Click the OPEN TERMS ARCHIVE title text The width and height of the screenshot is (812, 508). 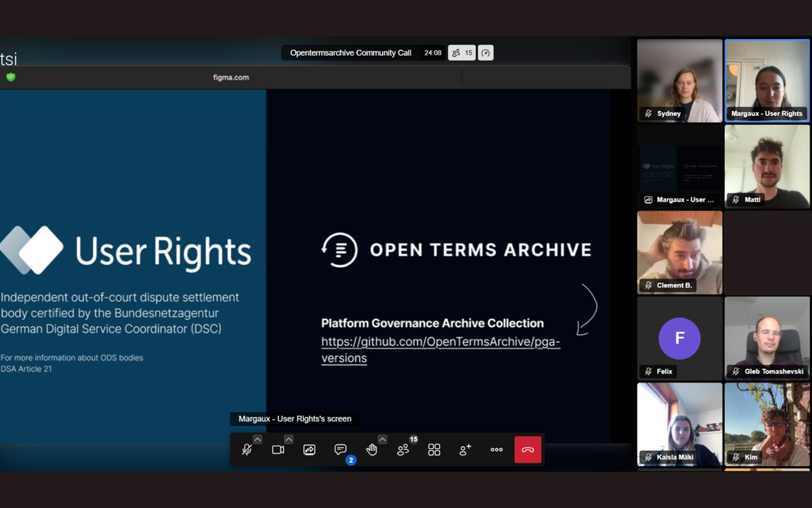(x=481, y=250)
